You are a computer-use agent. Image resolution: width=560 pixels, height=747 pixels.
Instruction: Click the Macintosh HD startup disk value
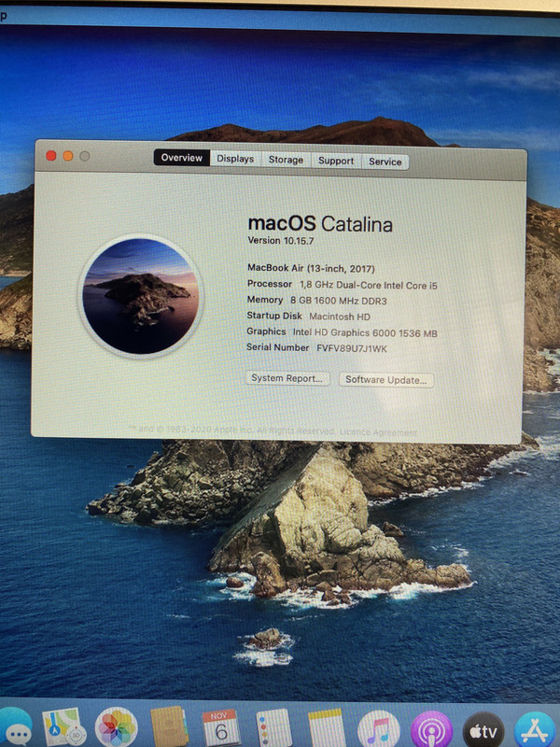(340, 317)
